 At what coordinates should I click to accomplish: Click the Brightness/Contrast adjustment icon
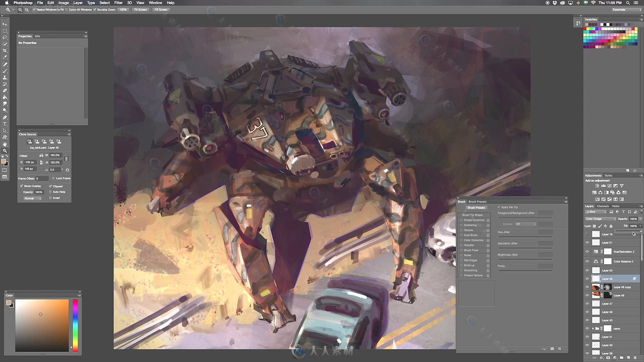tap(597, 186)
